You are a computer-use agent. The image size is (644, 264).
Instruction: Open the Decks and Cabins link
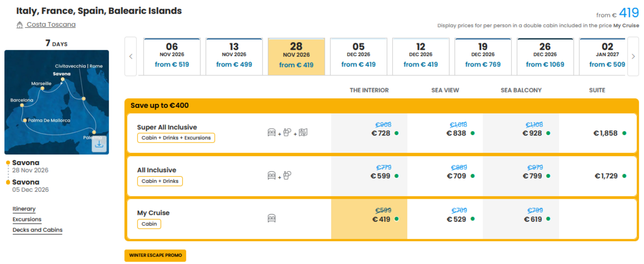[37, 230]
